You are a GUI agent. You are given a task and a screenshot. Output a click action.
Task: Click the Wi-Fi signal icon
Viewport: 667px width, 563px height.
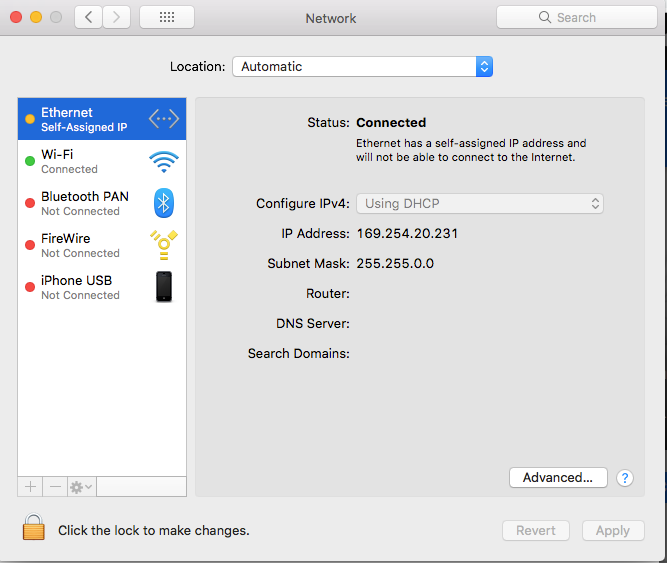tap(164, 161)
